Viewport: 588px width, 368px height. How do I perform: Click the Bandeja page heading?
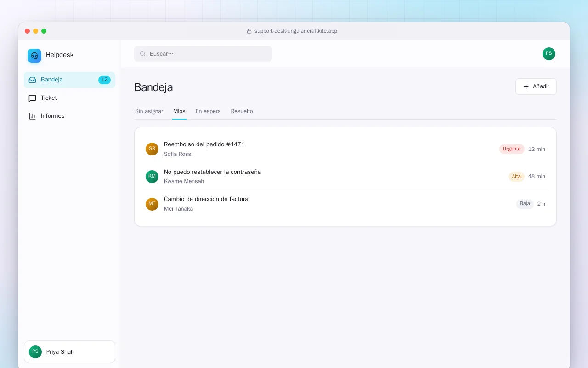153,87
